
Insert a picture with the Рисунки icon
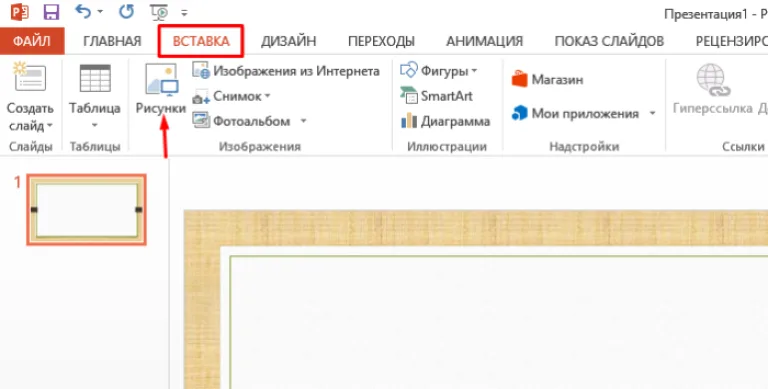(162, 79)
